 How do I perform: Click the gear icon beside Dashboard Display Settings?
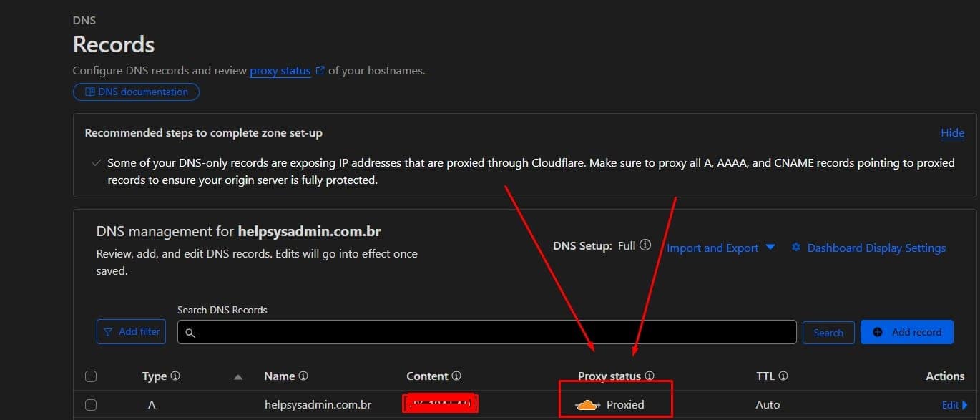796,247
